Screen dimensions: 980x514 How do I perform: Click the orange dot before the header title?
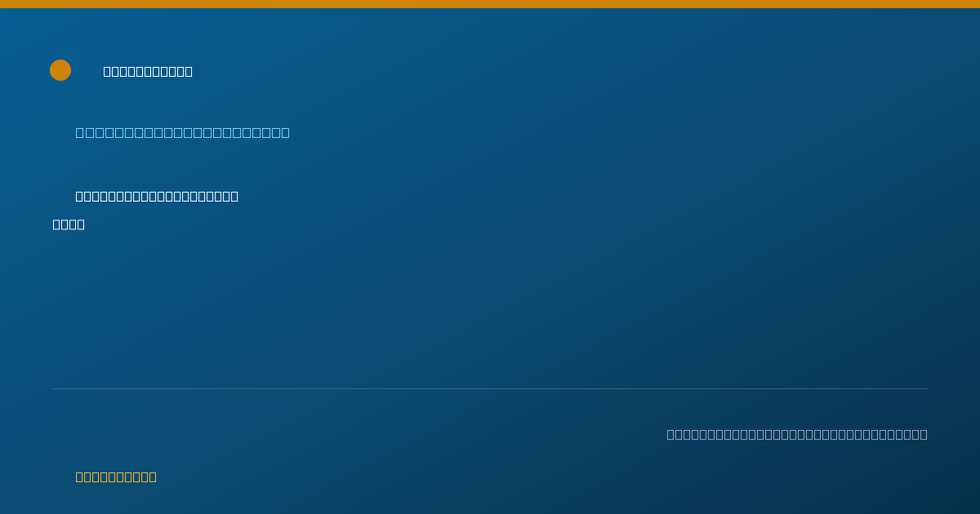tap(60, 70)
